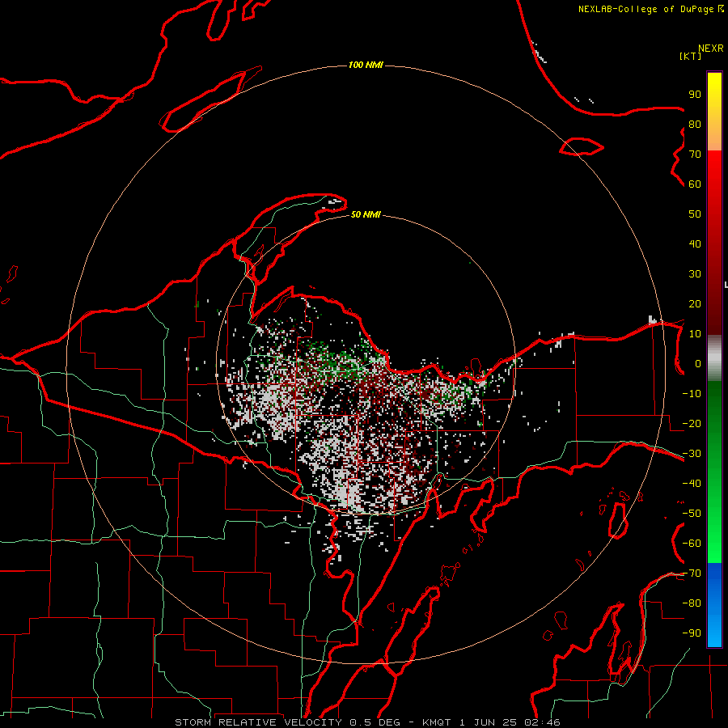728x728 pixels.
Task: Click the 02:46 timestamp in the footer
Action: [542, 722]
